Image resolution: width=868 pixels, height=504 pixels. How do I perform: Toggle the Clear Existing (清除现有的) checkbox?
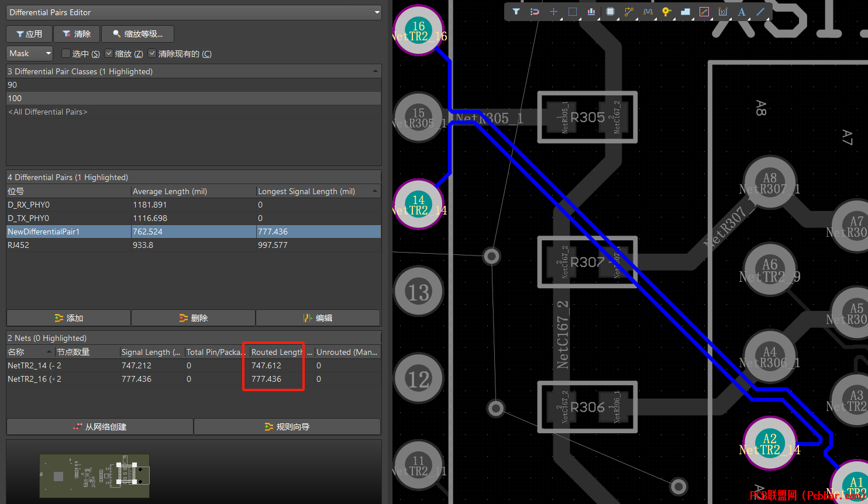click(x=152, y=53)
